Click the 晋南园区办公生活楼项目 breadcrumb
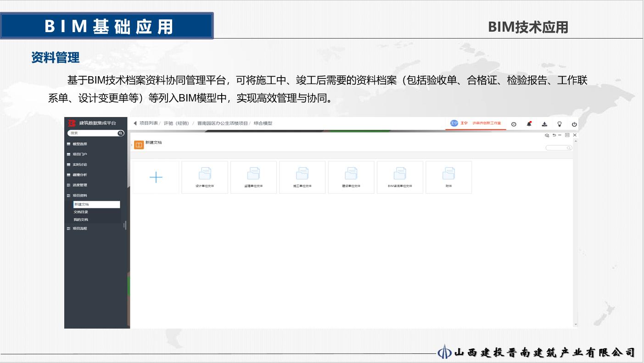644x363 pixels. 223,123
